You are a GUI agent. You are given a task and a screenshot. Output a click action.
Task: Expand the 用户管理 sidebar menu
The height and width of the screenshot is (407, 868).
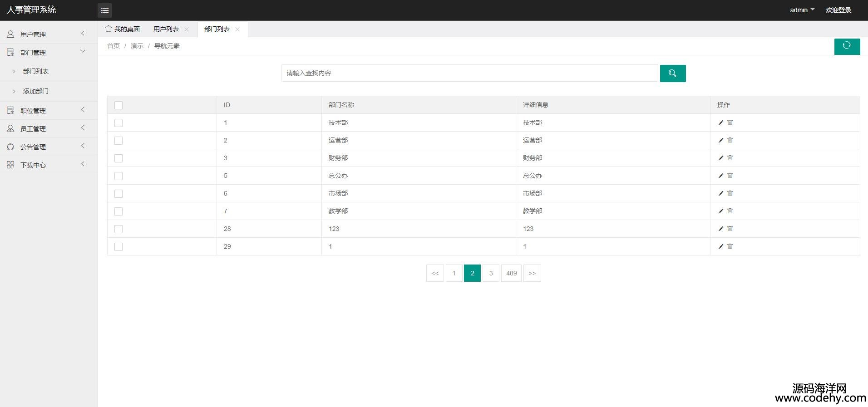tap(49, 34)
